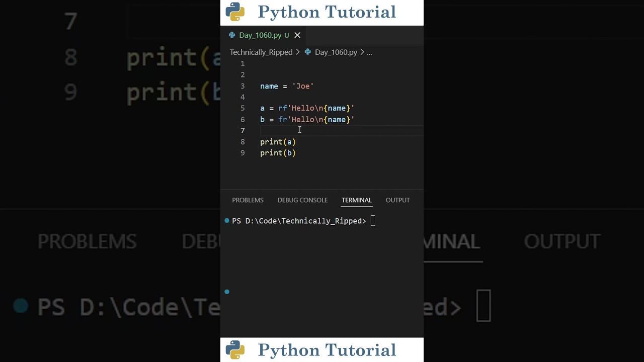The height and width of the screenshot is (362, 644).
Task: Click the print(a) statement
Action: coord(278,142)
